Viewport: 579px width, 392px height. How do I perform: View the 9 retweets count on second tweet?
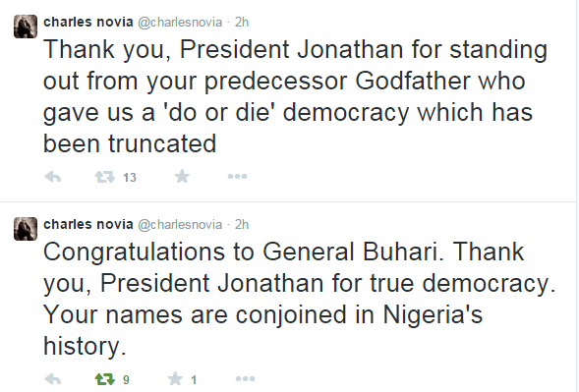pos(126,380)
